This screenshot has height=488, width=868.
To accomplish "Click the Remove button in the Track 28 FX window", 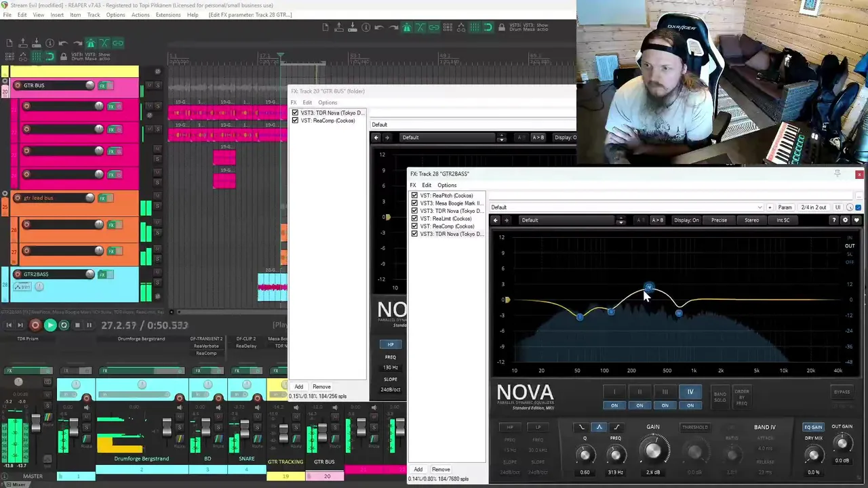I will (441, 470).
